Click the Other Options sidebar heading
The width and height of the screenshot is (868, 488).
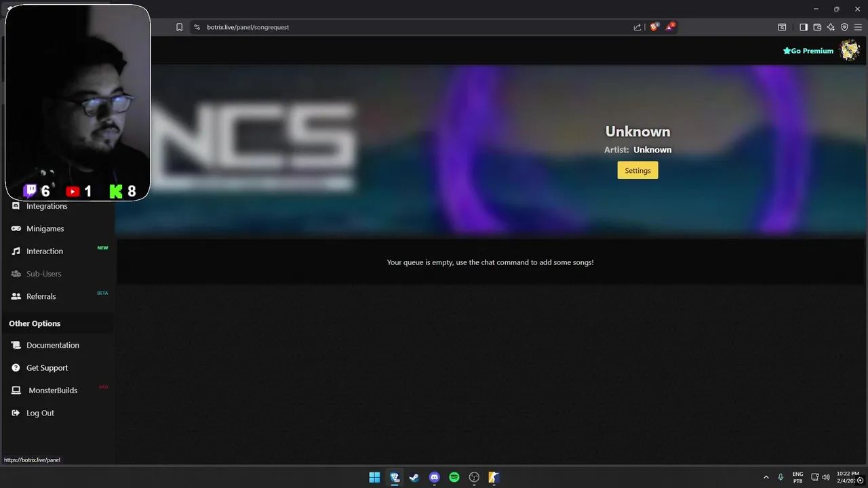[35, 323]
